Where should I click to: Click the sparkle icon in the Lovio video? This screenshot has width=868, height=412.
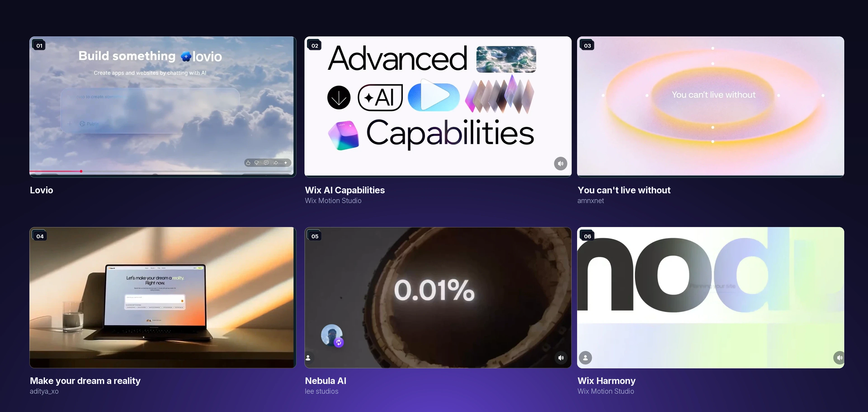(286, 163)
